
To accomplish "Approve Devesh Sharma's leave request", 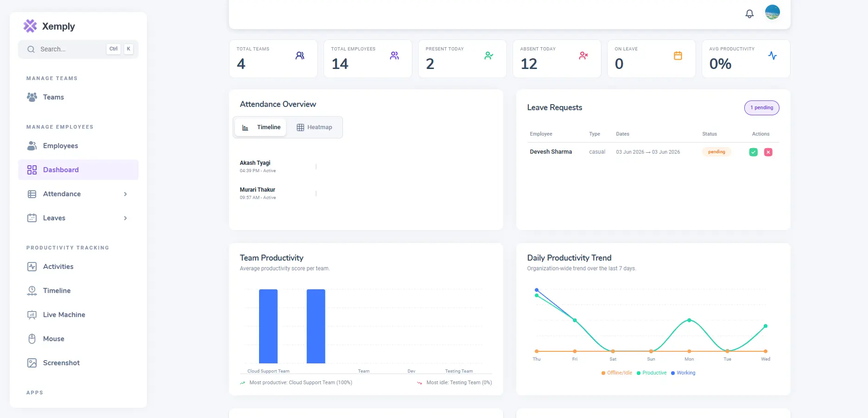I will (x=754, y=152).
